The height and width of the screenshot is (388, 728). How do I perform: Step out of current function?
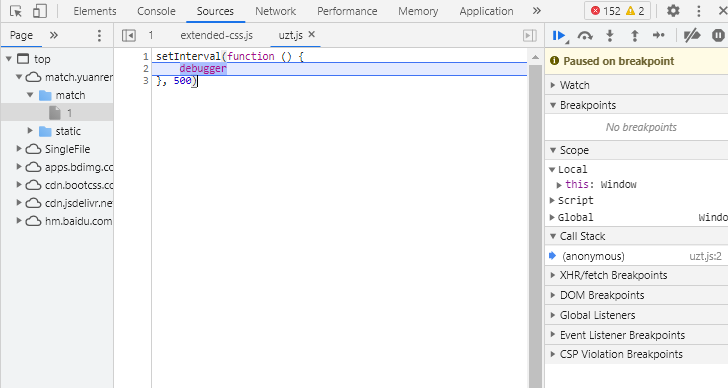click(634, 36)
